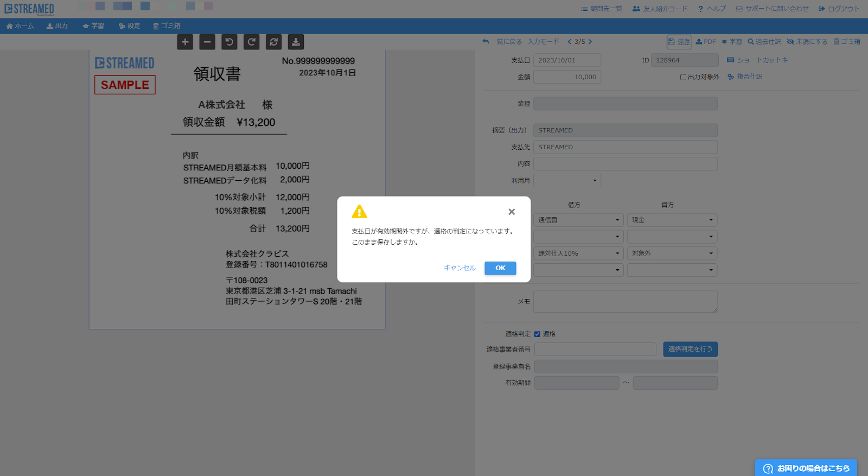
Task: Click the 摘要（出力） field
Action: (626, 130)
